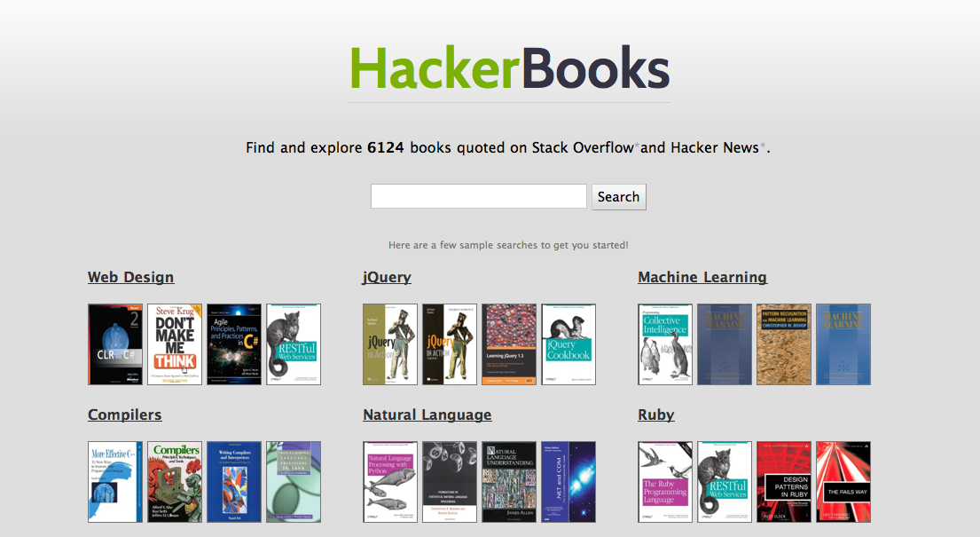Open the Natural Language sample search

pyautogui.click(x=427, y=415)
